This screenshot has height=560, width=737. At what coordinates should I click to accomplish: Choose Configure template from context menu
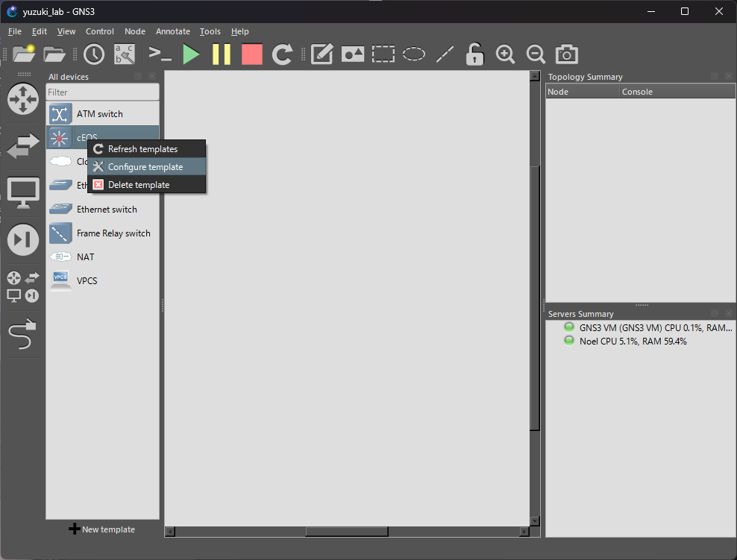147,167
